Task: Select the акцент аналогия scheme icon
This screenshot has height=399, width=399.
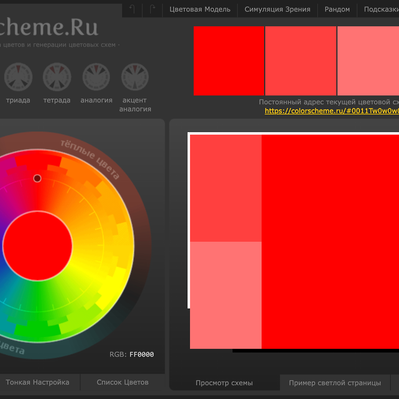Action: (x=135, y=77)
